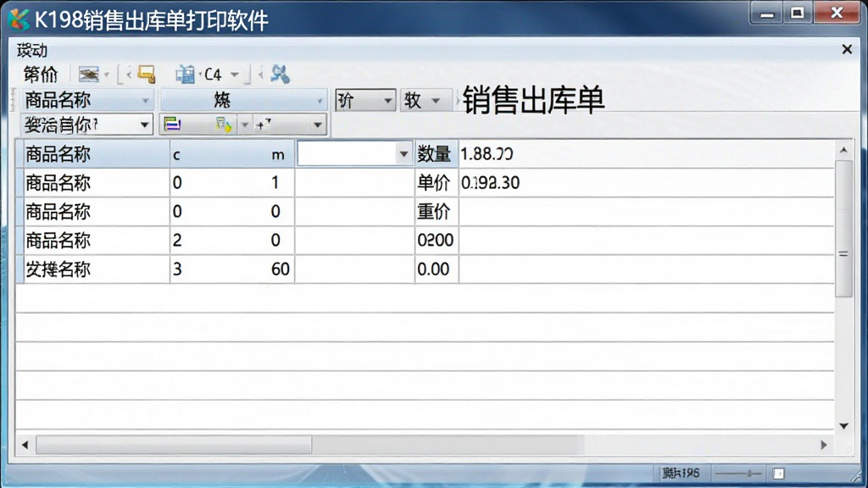The height and width of the screenshot is (488, 868).
Task: Click the "c" column header
Action: click(x=176, y=155)
